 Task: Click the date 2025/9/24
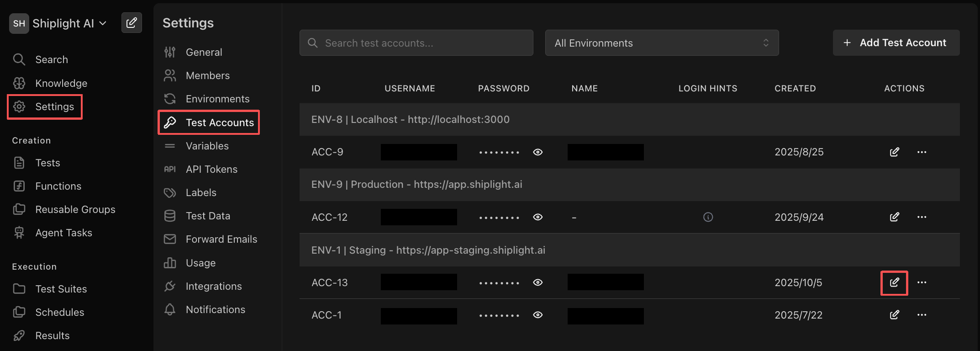(x=799, y=217)
